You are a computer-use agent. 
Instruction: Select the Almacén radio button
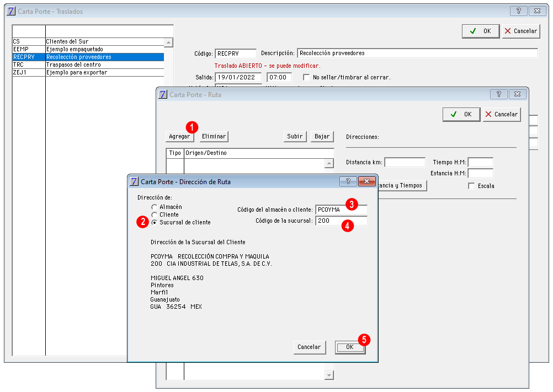point(154,207)
